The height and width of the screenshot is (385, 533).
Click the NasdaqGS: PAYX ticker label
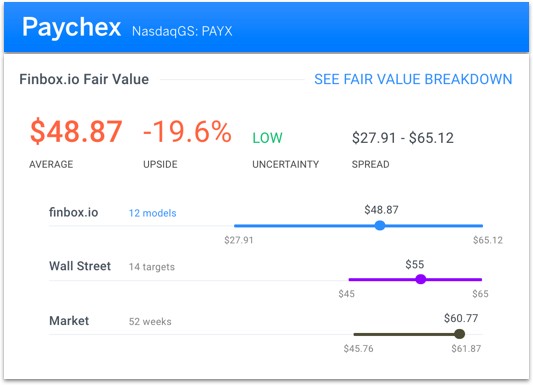[x=182, y=31]
